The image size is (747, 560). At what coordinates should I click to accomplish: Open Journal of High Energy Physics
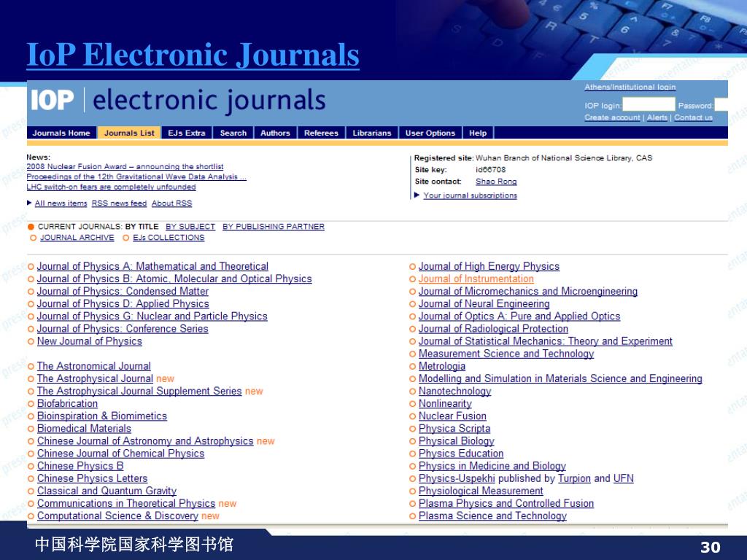tap(489, 266)
